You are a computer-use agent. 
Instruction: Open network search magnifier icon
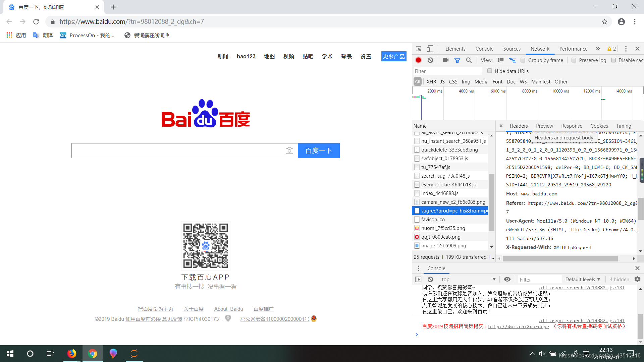pyautogui.click(x=469, y=60)
